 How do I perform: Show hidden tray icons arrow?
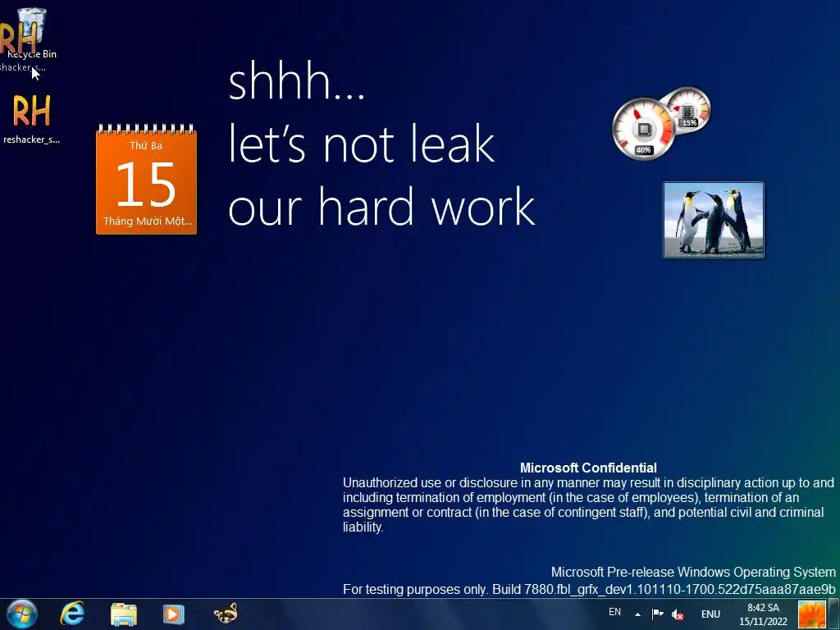[x=637, y=614]
